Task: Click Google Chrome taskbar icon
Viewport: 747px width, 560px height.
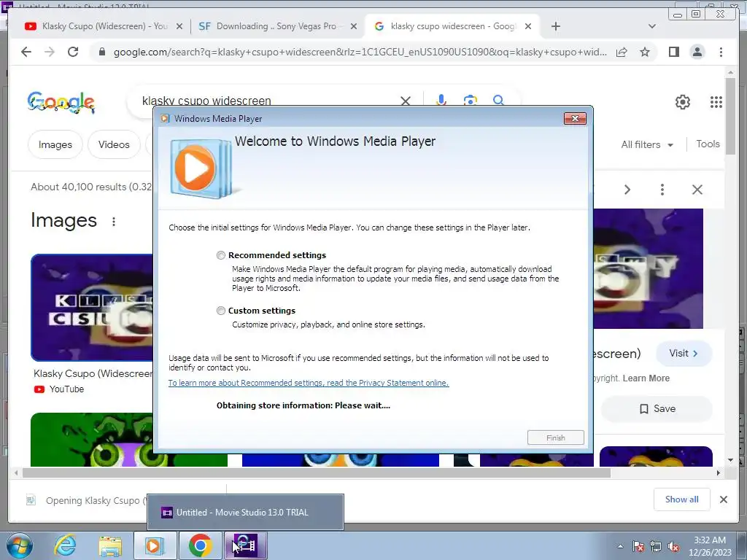Action: (x=200, y=545)
